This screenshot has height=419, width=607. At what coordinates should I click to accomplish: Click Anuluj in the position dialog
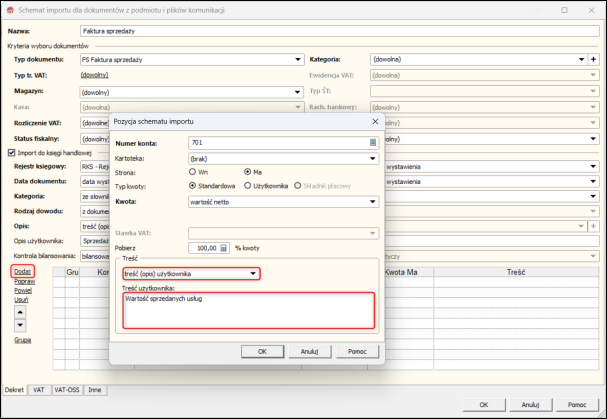(309, 352)
